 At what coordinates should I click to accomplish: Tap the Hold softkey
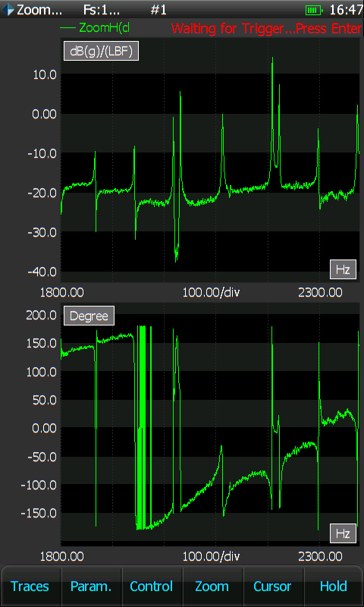[334, 586]
